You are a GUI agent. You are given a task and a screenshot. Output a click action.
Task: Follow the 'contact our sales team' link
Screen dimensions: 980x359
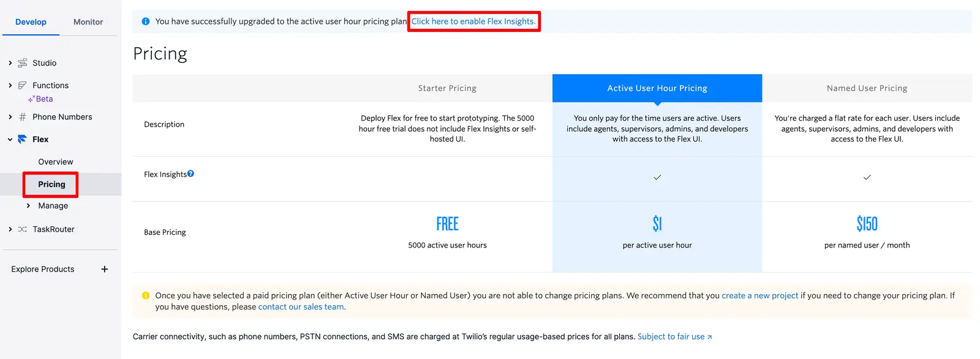301,307
